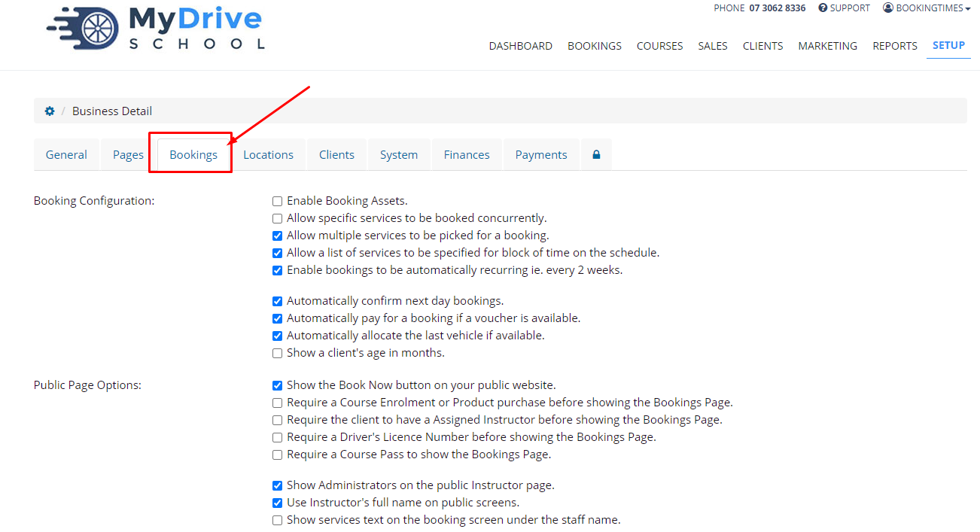Viewport: 980px width, 532px height.
Task: Select the Bookings tab
Action: click(193, 154)
